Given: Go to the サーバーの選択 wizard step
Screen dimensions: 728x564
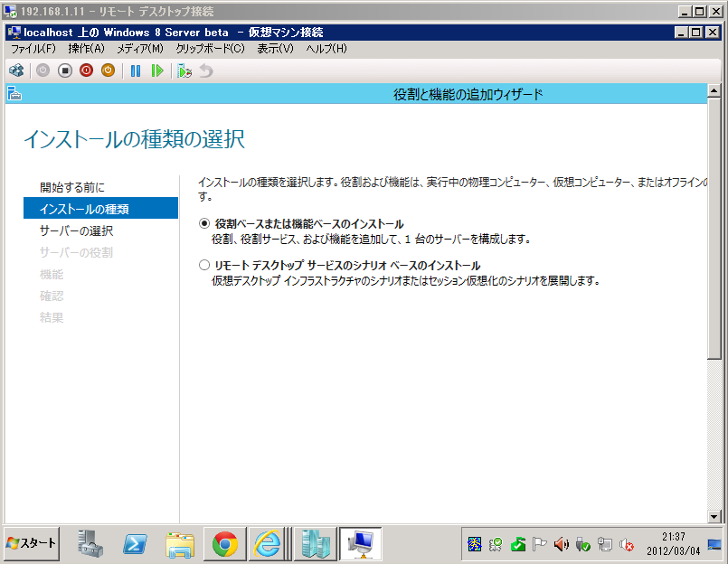Looking at the screenshot, I should click(x=77, y=230).
